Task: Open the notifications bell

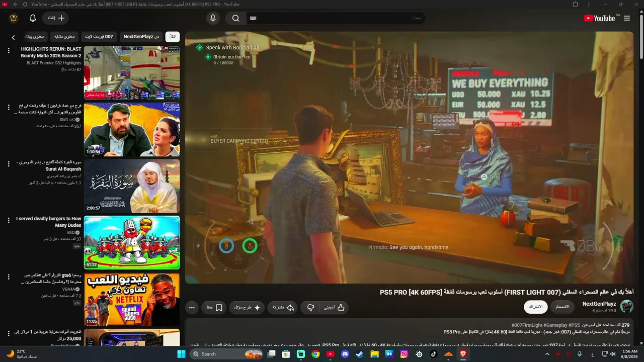Action: point(33,18)
